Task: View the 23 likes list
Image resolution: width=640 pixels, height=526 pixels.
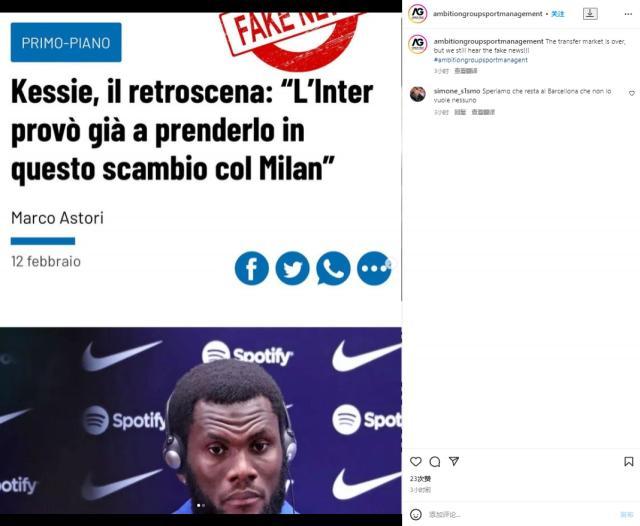Action: [420, 479]
